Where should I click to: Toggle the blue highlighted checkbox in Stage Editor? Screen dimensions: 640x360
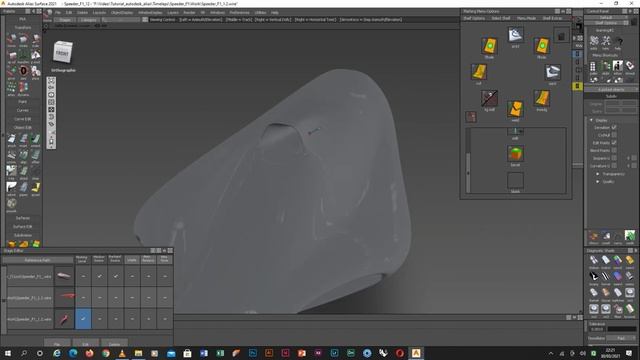(83, 318)
